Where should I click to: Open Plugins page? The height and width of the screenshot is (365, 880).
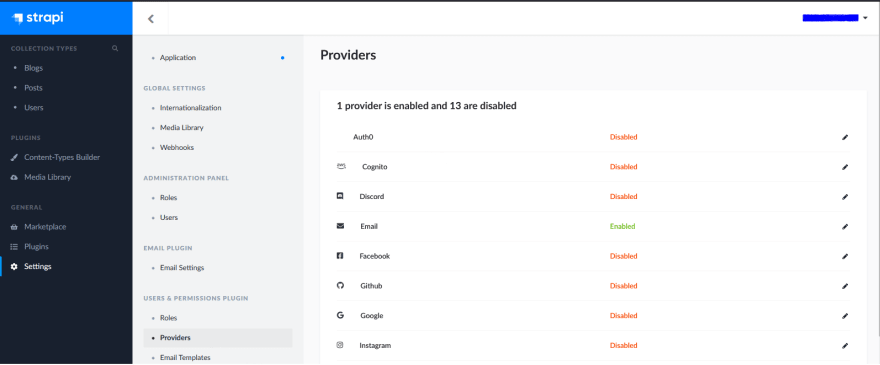tap(36, 247)
